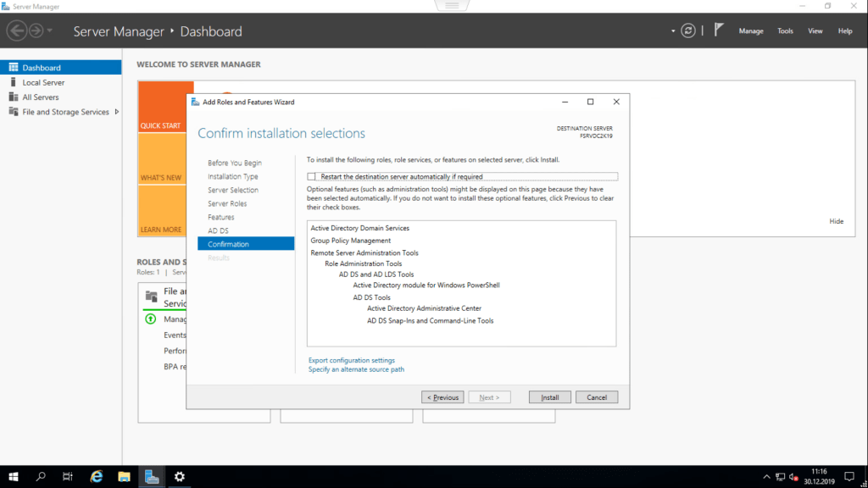The image size is (868, 488).
Task: Click the Install button
Action: pyautogui.click(x=549, y=397)
